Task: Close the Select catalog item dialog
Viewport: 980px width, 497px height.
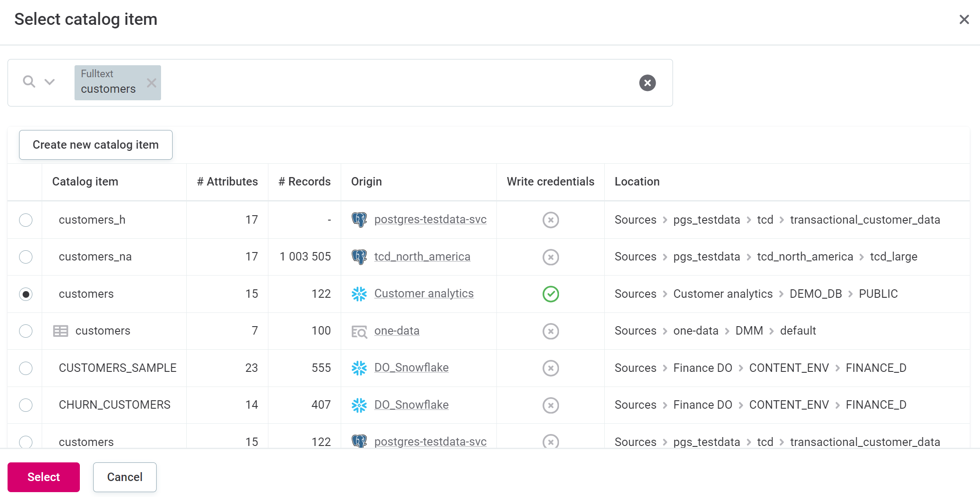Action: pos(964,20)
